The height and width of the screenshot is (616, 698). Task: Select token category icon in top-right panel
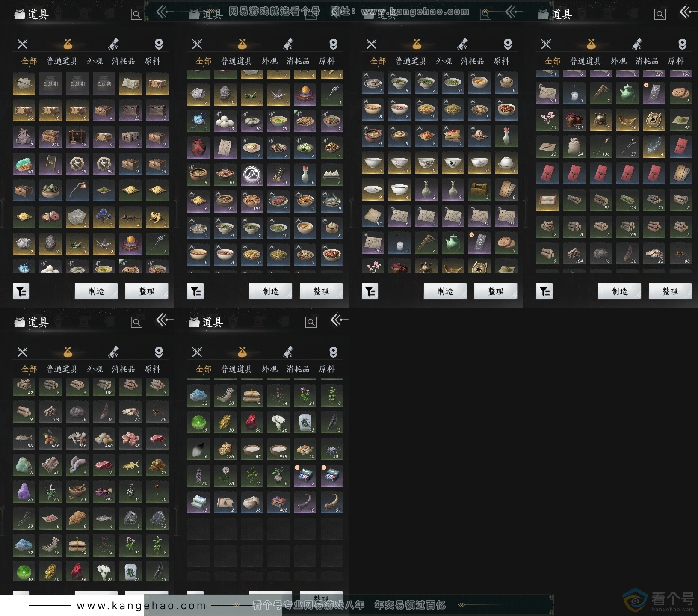[x=682, y=44]
